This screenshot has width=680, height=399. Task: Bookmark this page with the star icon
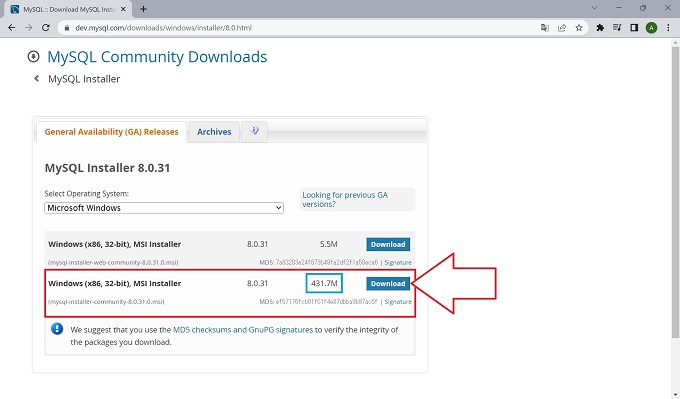point(579,28)
